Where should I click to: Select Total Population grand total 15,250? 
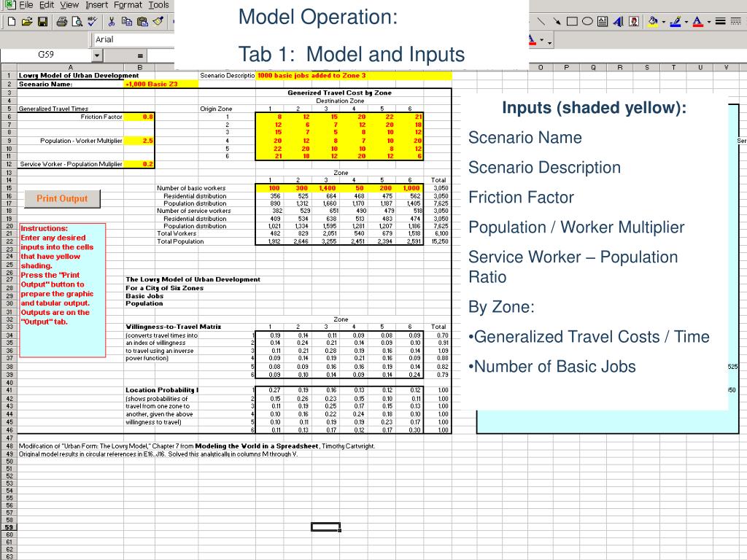[438, 241]
